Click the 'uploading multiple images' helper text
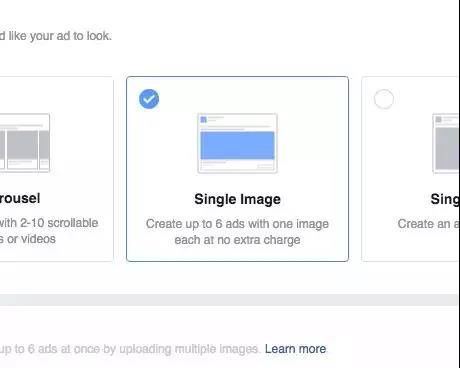460x368 pixels. point(189,349)
